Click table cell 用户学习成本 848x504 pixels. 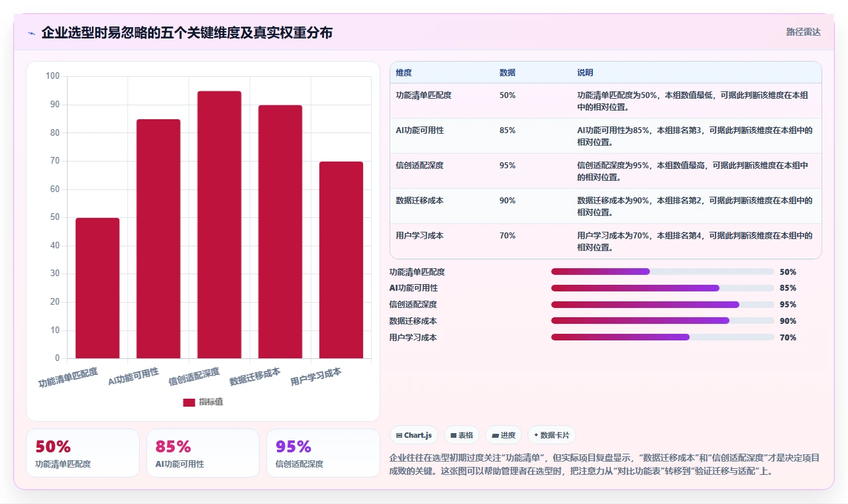click(419, 236)
